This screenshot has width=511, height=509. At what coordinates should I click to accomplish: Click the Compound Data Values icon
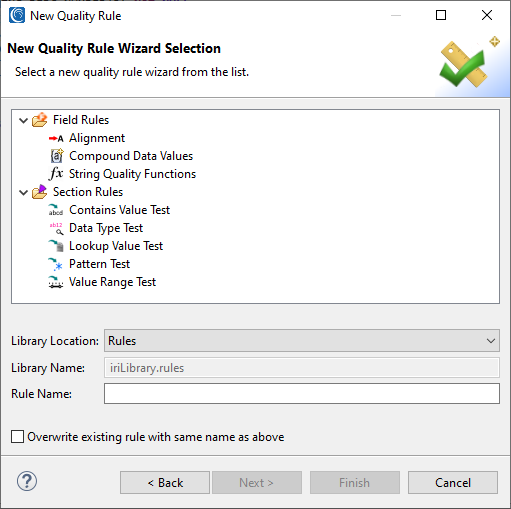click(56, 156)
